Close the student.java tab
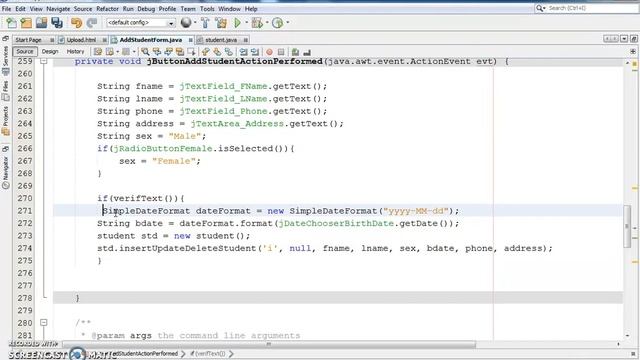Image resolution: width=640 pixels, height=360 pixels. [x=245, y=40]
